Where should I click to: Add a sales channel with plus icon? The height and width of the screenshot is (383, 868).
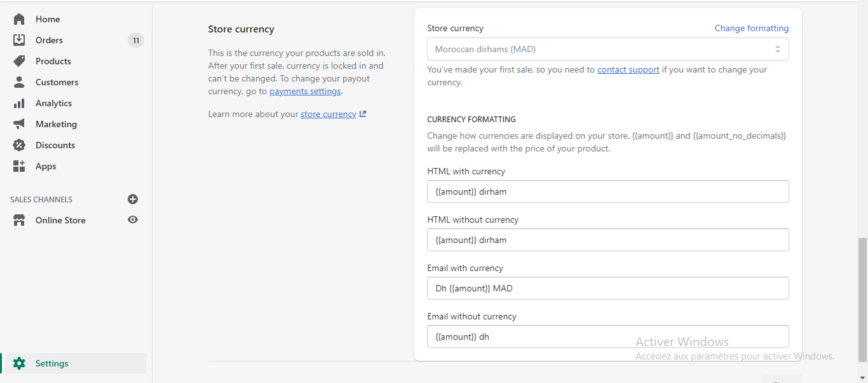click(x=133, y=199)
